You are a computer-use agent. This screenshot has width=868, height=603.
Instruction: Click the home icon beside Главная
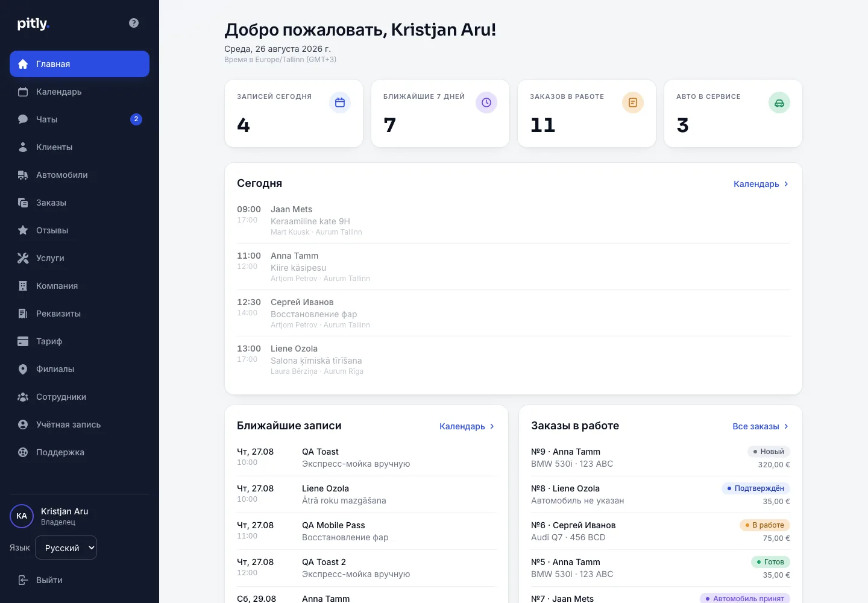[x=23, y=64]
